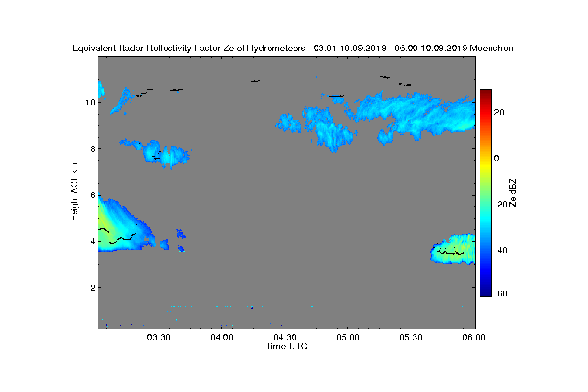Click the colorbar value -20
The image size is (588, 392).
500,204
